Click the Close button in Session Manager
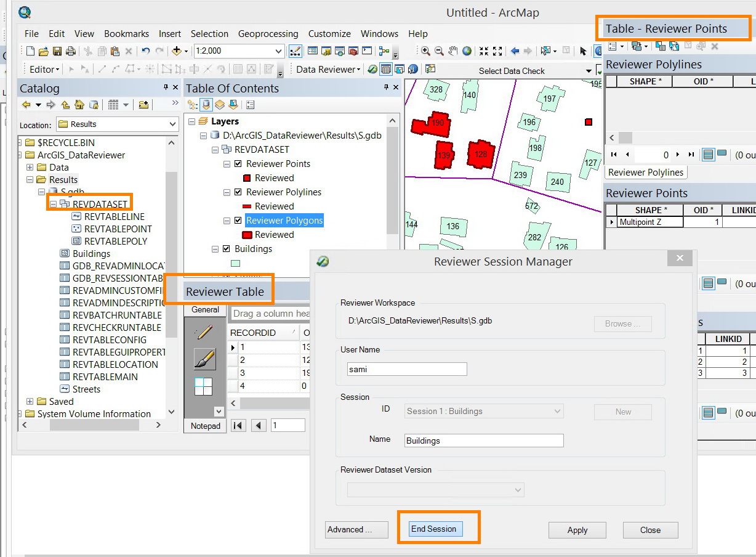The image size is (756, 557). tap(650, 530)
